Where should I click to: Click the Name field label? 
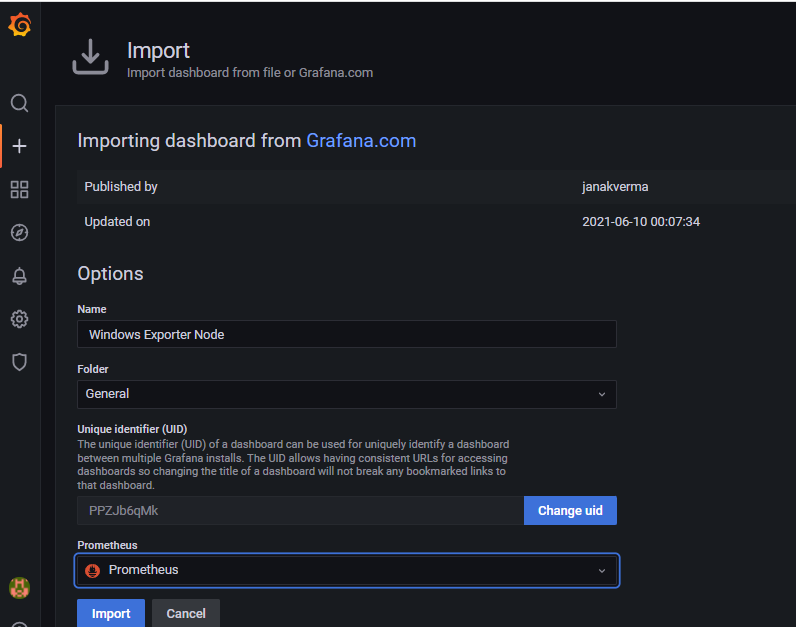click(91, 309)
